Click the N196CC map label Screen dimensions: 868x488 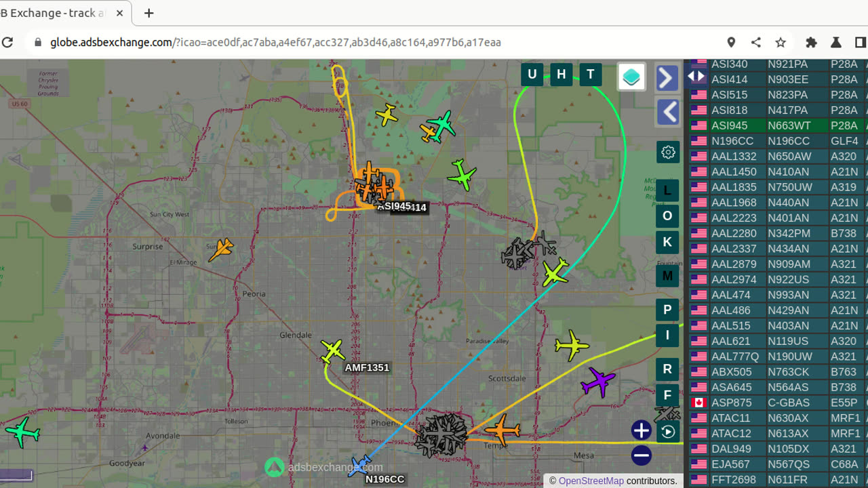[385, 479]
